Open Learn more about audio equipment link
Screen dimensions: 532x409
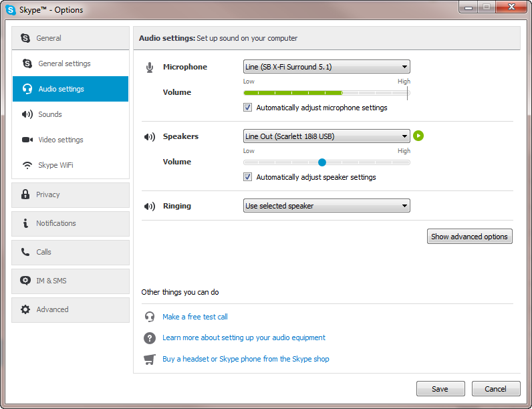[243, 337]
